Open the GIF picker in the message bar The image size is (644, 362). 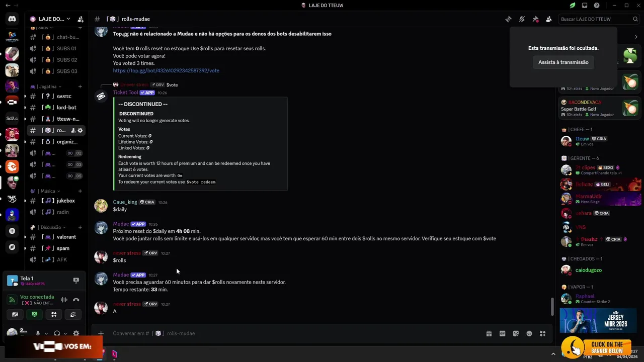pyautogui.click(x=502, y=333)
